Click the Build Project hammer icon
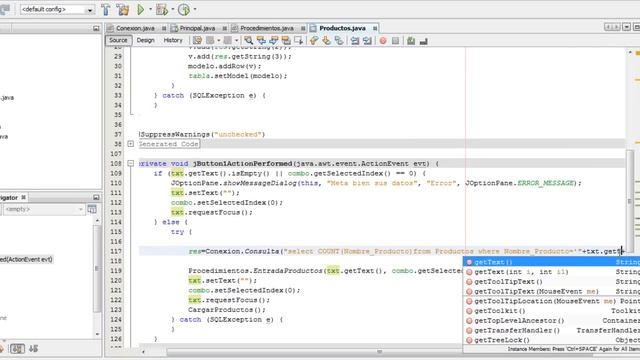Image resolution: width=640 pixels, height=360 pixels. tap(105, 9)
